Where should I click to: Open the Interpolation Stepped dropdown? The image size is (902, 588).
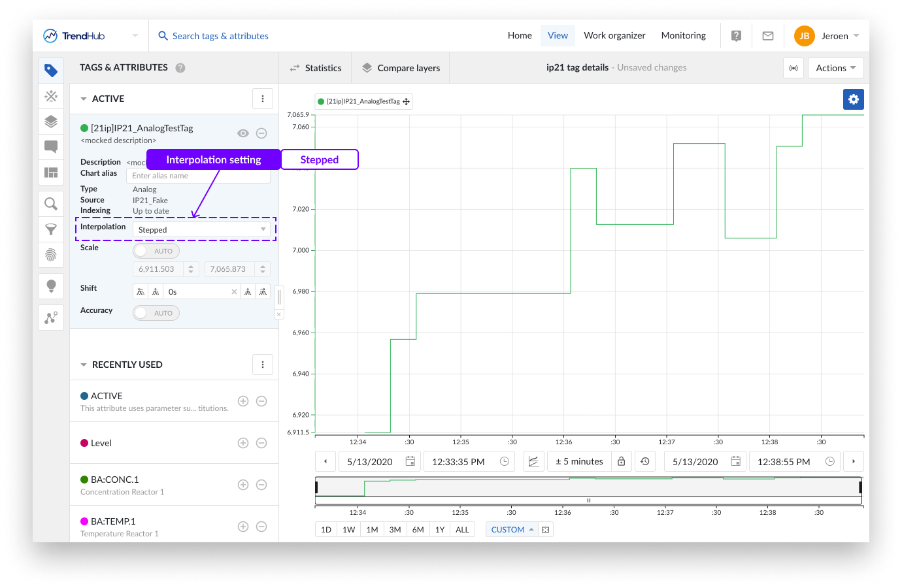[201, 229]
